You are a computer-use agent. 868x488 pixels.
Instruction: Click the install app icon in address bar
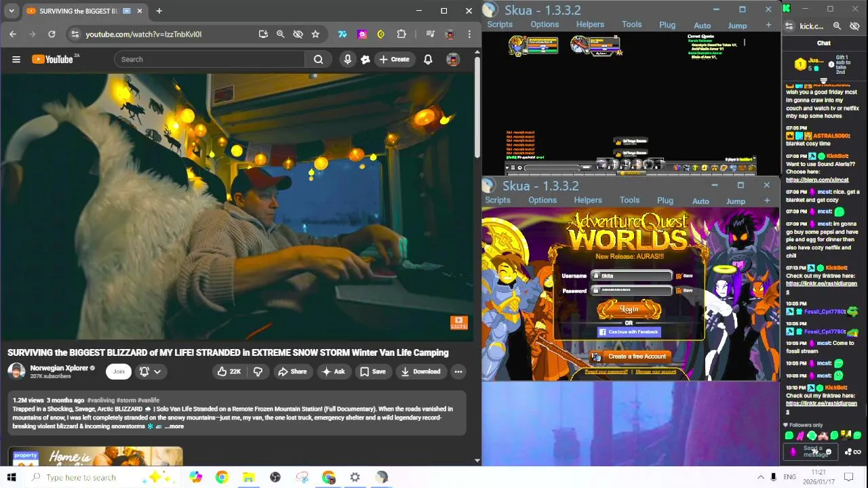(263, 34)
